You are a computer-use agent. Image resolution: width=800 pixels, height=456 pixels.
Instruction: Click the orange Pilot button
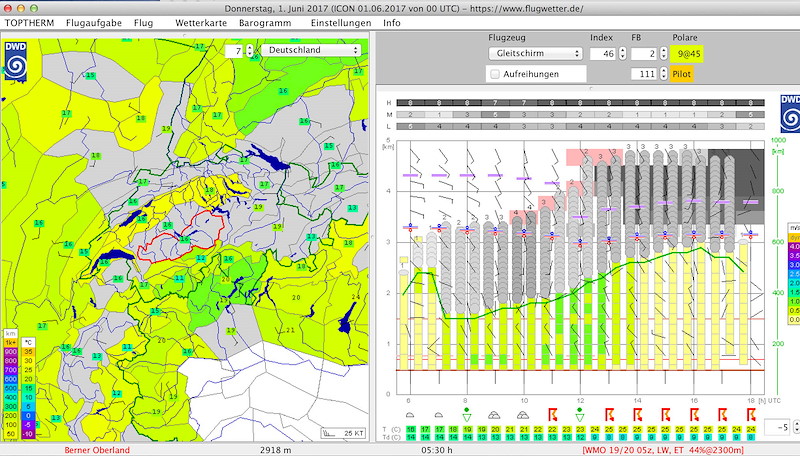click(x=681, y=74)
